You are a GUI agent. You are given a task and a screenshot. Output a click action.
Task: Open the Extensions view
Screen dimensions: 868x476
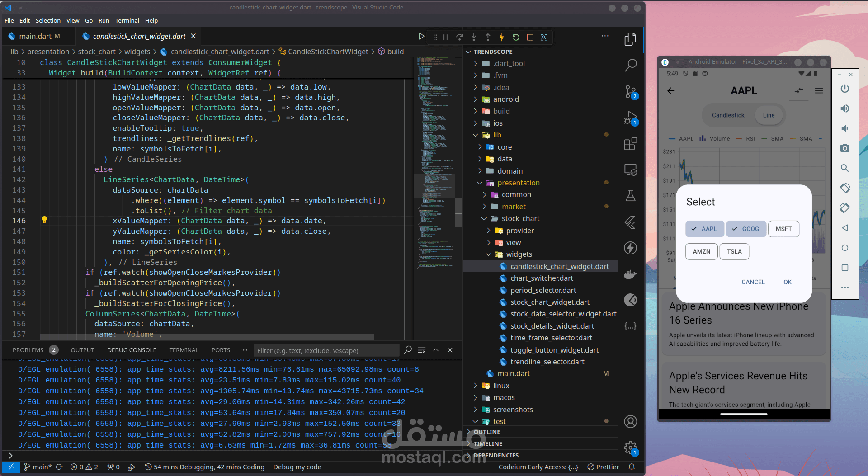tap(630, 144)
